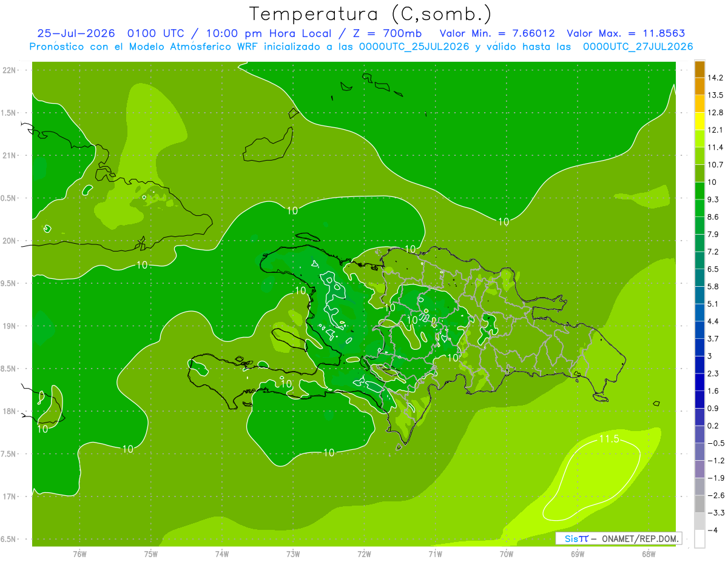Click the "5.8" color bar label
The height and width of the screenshot is (562, 728).
pos(713,286)
